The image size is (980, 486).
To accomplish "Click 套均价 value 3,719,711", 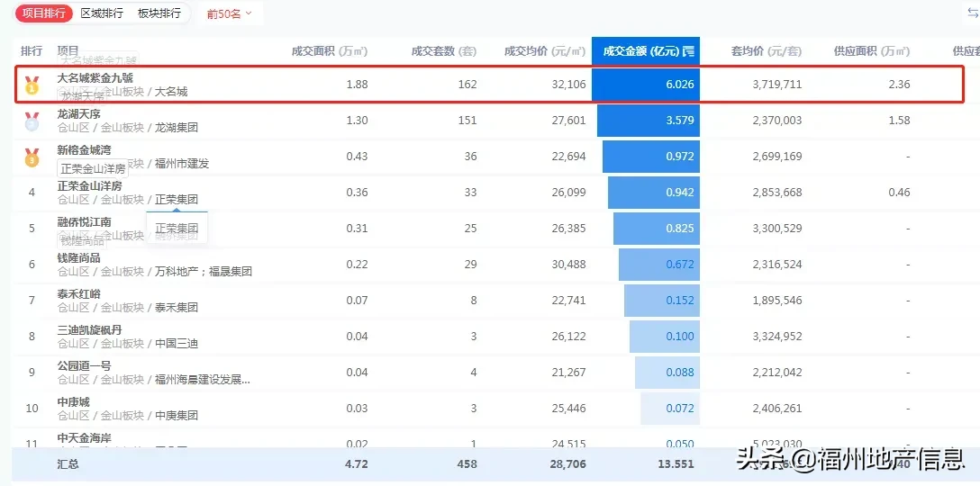I will click(777, 85).
